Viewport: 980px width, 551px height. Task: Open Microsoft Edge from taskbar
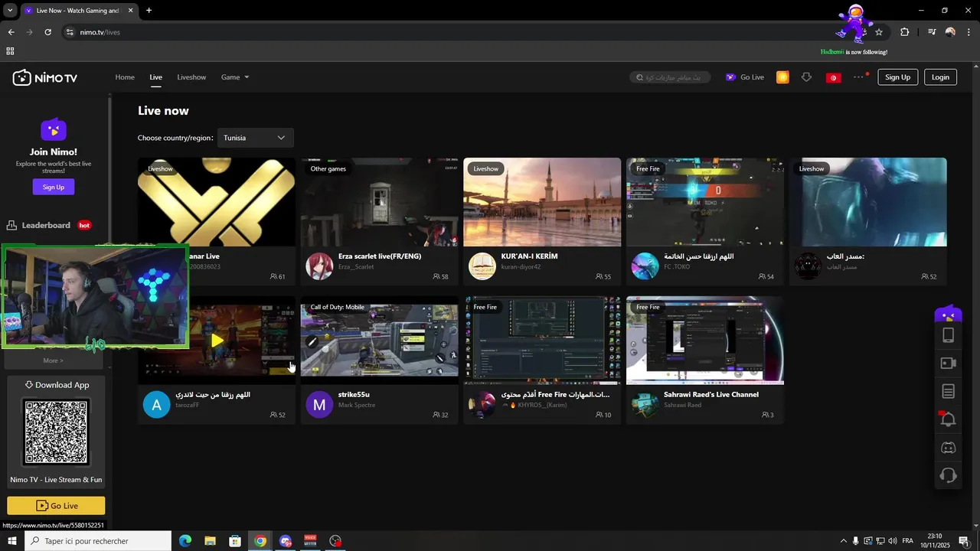[185, 541]
